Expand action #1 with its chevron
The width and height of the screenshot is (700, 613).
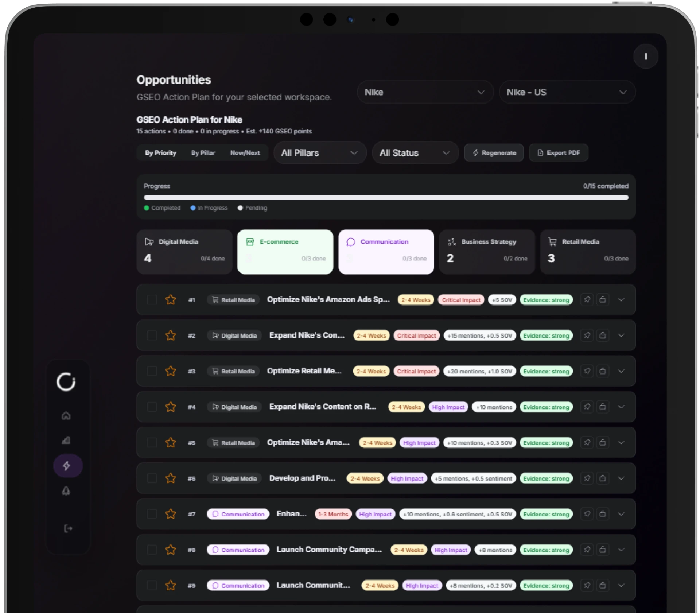(621, 299)
